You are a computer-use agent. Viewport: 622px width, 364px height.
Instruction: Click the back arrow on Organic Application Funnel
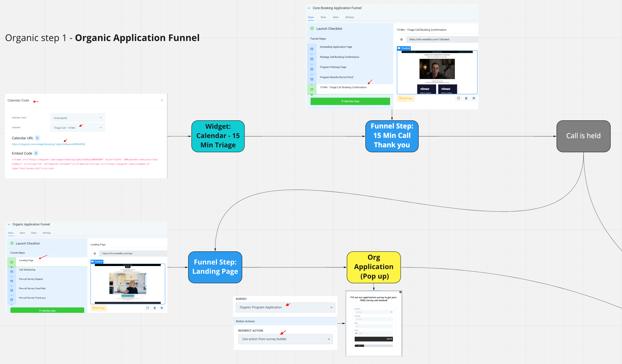point(9,224)
